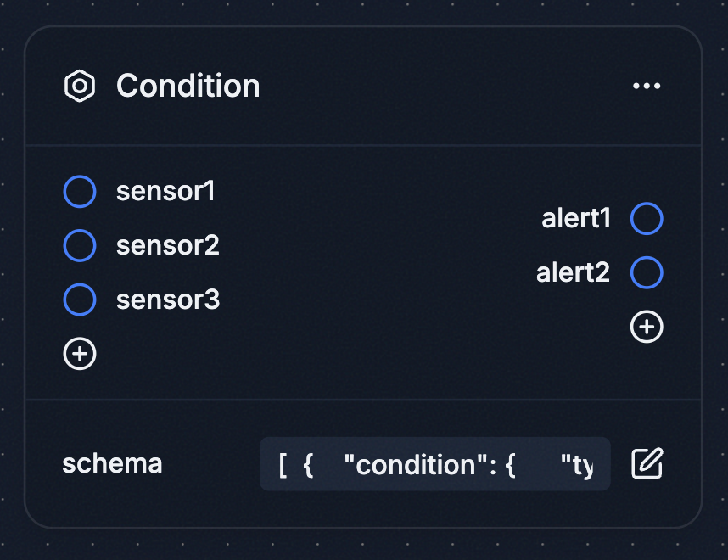This screenshot has width=728, height=560.
Task: Add a new output below alert2
Action: (x=647, y=327)
